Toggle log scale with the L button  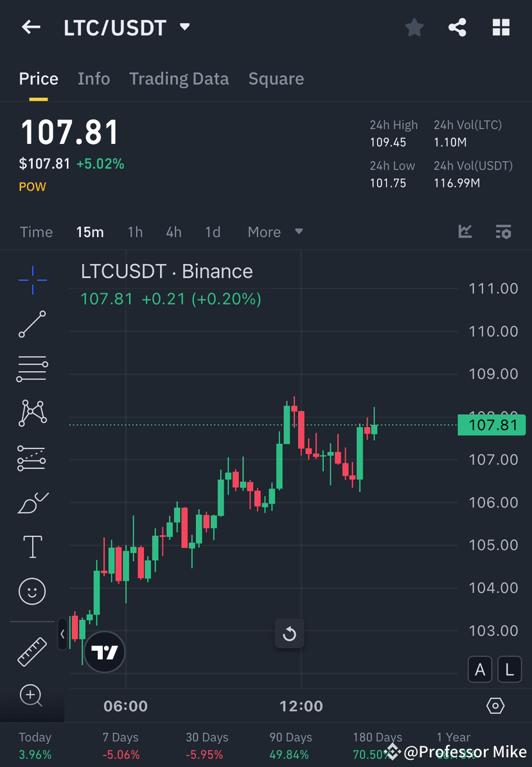click(x=510, y=669)
